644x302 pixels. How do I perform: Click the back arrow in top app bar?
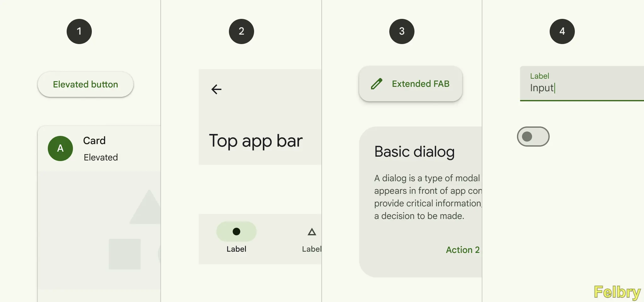(x=216, y=89)
